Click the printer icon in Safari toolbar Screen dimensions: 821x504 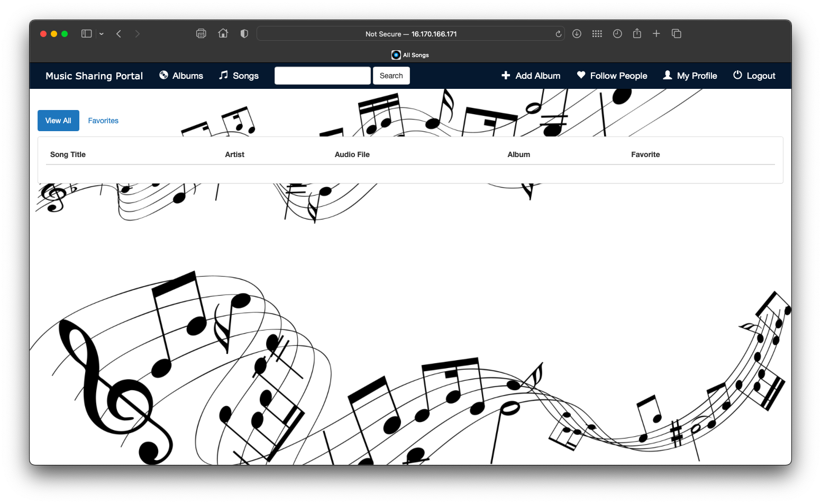(201, 34)
